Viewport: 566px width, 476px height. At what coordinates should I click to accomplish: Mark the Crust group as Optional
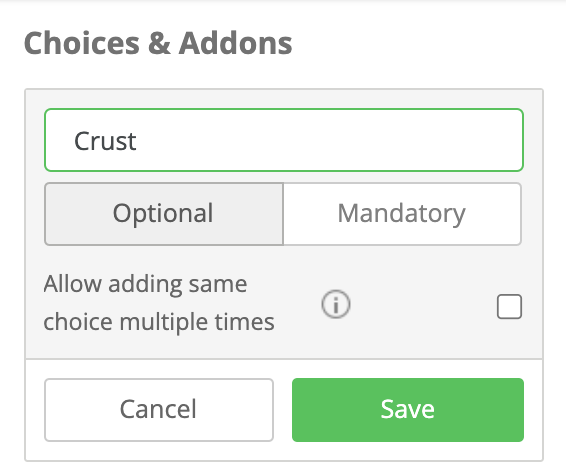tap(164, 214)
